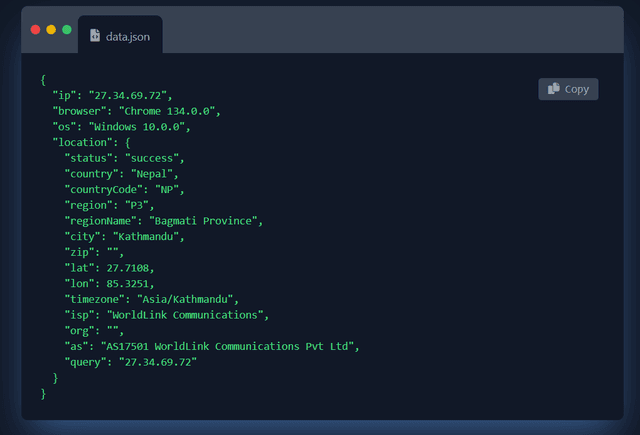Click the green window dot
Image resolution: width=640 pixels, height=435 pixels.
coord(67,30)
